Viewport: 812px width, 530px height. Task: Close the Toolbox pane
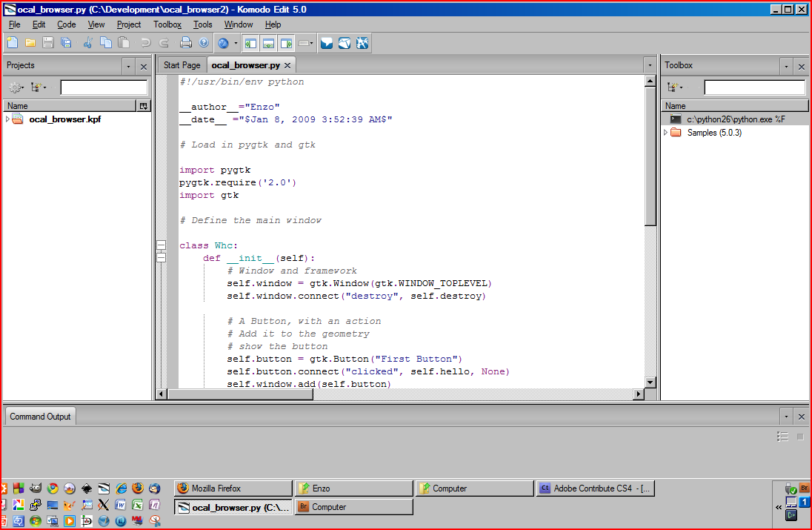point(802,66)
